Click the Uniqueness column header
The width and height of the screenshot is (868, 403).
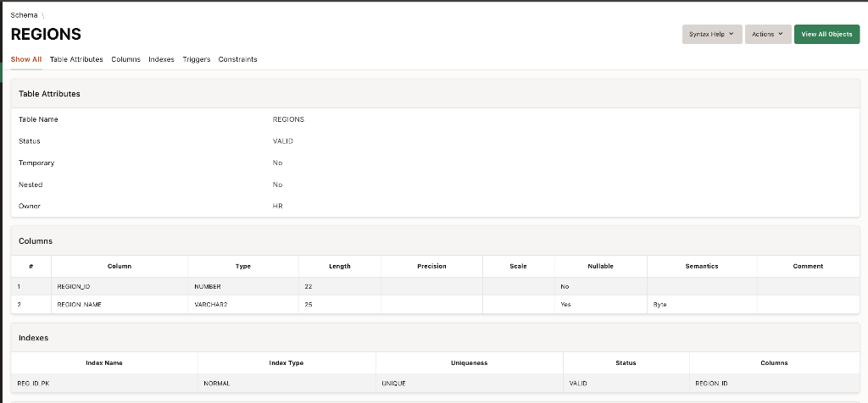469,363
